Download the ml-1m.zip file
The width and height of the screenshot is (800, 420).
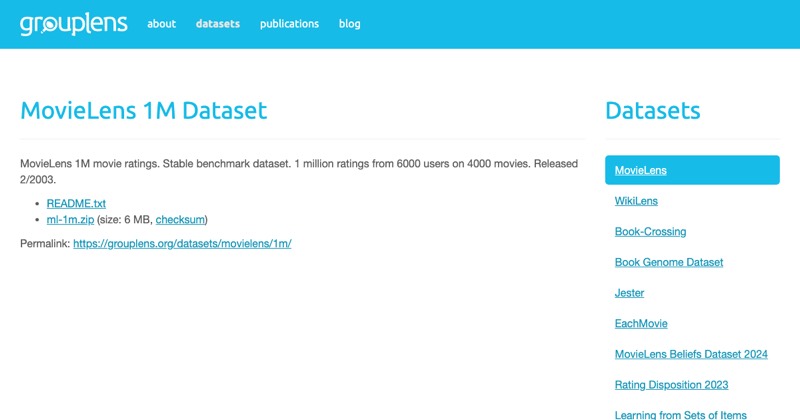pos(70,219)
